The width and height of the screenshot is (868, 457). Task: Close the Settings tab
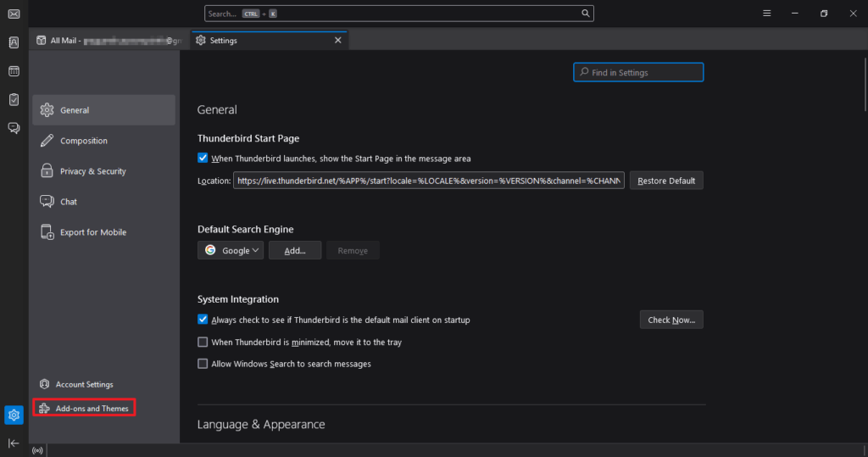[x=337, y=41]
